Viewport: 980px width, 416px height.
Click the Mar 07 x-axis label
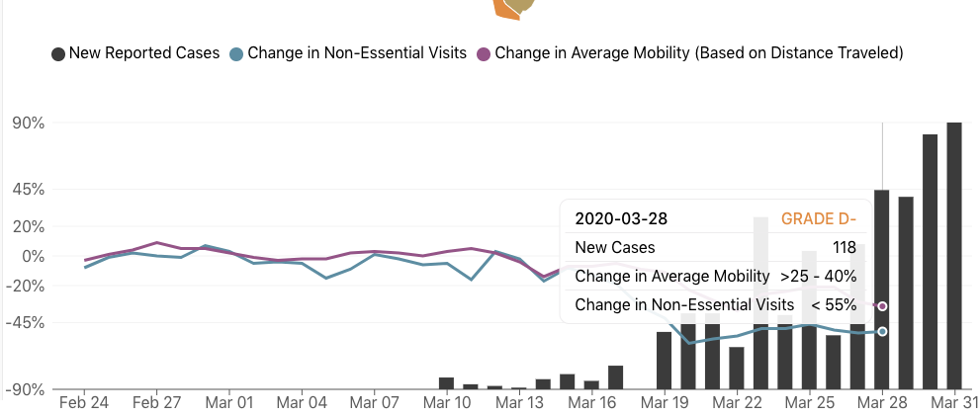(x=374, y=403)
